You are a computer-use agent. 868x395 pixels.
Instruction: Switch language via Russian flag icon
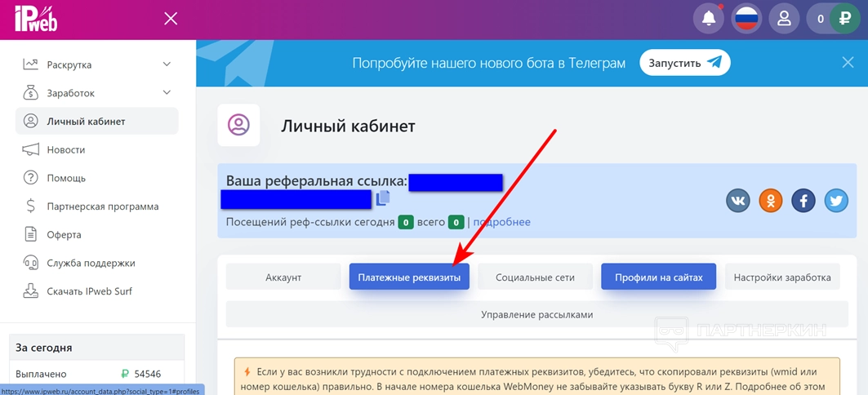point(746,19)
